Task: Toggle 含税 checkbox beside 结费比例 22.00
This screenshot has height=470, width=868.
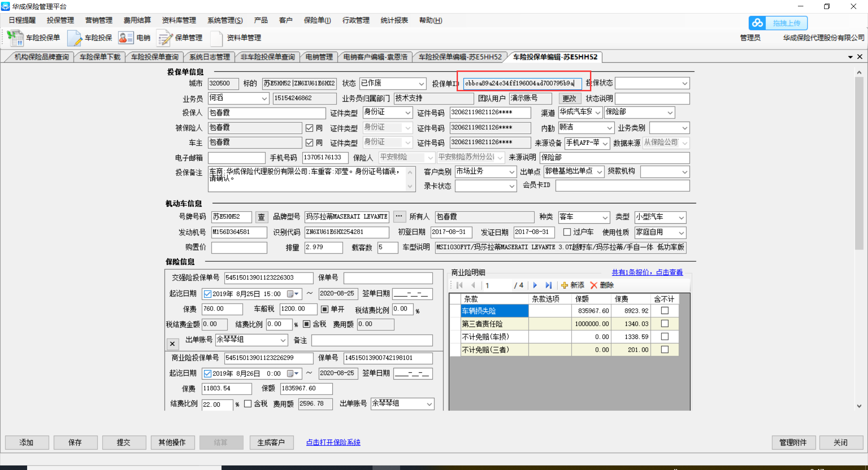Action: [x=248, y=404]
